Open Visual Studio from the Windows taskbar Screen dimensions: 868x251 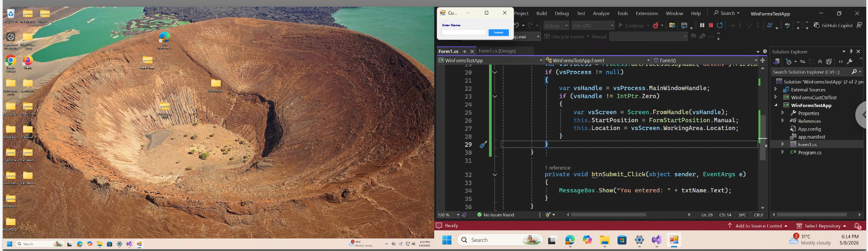point(656,240)
